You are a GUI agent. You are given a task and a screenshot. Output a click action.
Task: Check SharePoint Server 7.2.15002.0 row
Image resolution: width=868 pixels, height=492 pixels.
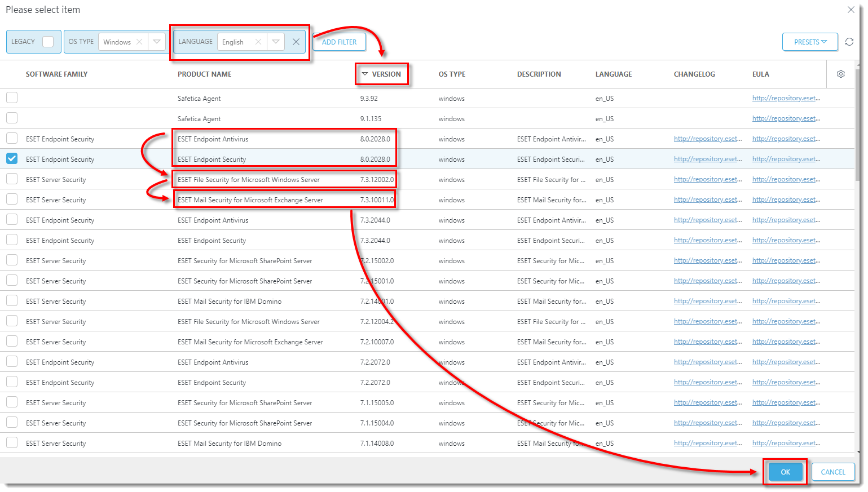(12, 260)
